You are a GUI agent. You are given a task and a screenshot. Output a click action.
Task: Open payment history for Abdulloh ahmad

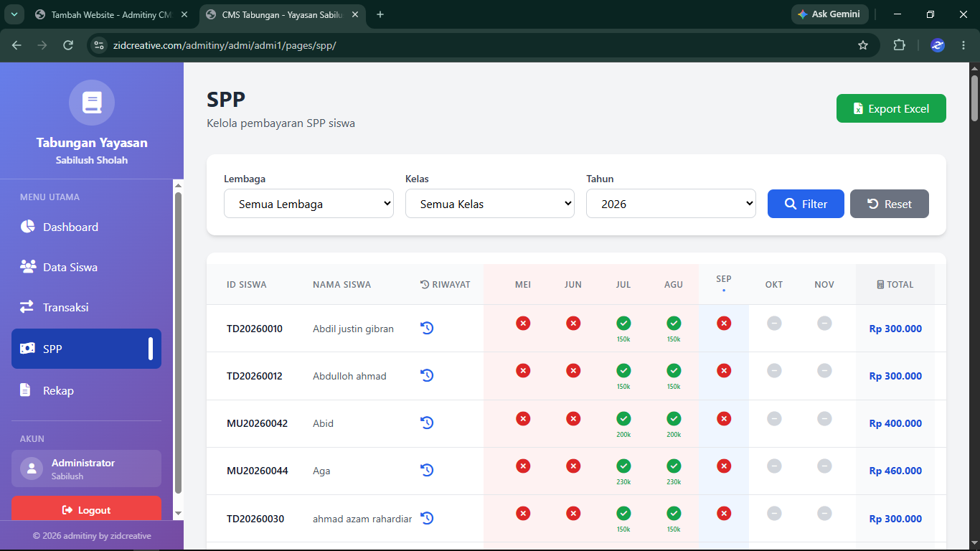pos(427,375)
